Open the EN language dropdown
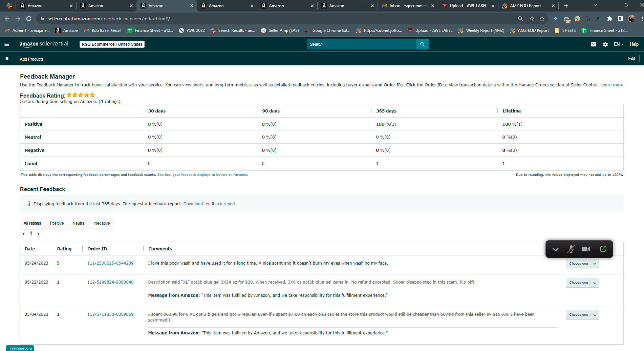 619,44
